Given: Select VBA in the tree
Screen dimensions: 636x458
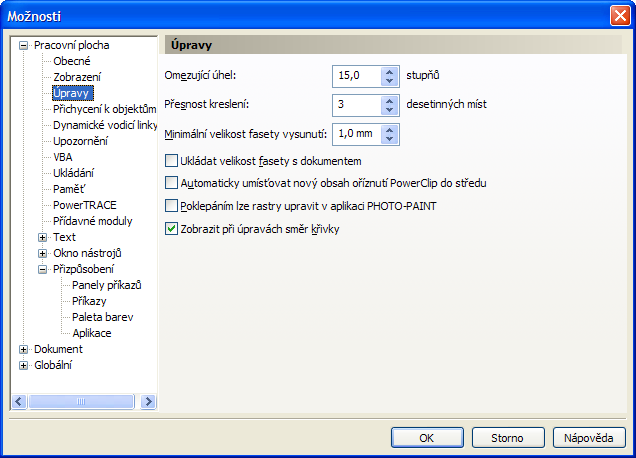Looking at the screenshot, I should [62, 157].
